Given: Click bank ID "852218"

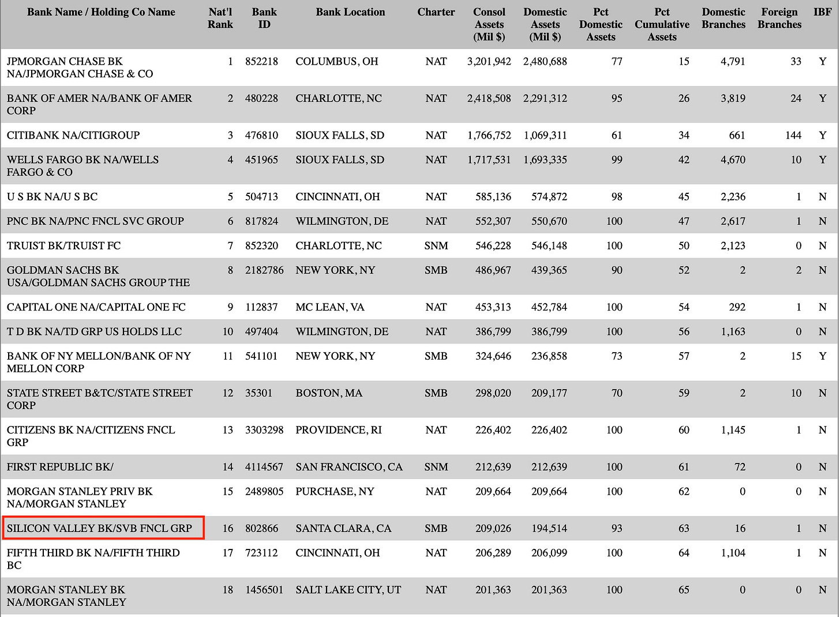Looking at the screenshot, I should pyautogui.click(x=261, y=62).
